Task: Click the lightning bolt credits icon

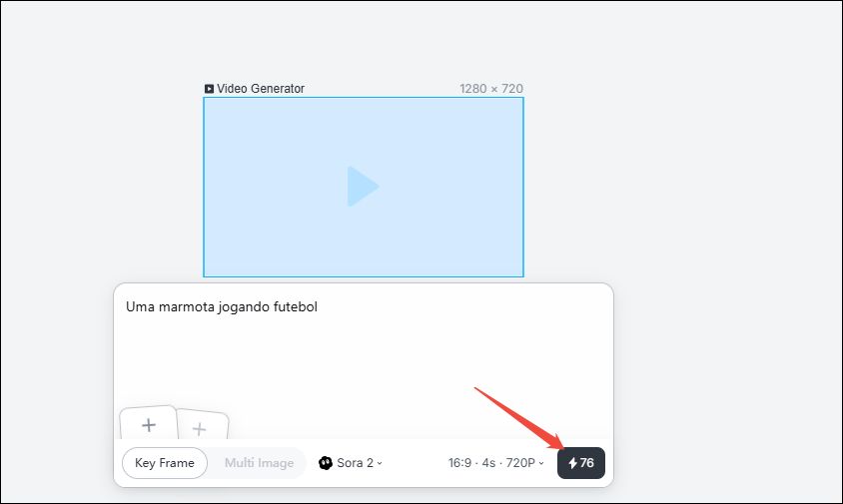Action: coord(572,463)
